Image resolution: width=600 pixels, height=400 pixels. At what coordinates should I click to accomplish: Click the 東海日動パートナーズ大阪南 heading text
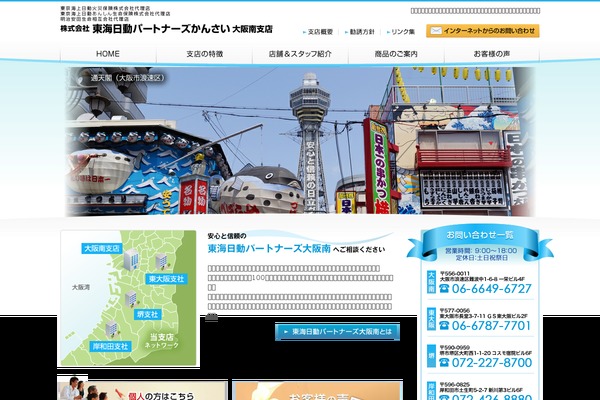[269, 249]
